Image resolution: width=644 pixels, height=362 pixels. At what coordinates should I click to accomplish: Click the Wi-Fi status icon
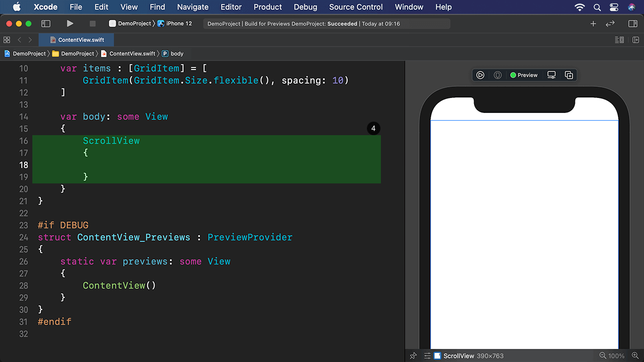click(x=580, y=7)
